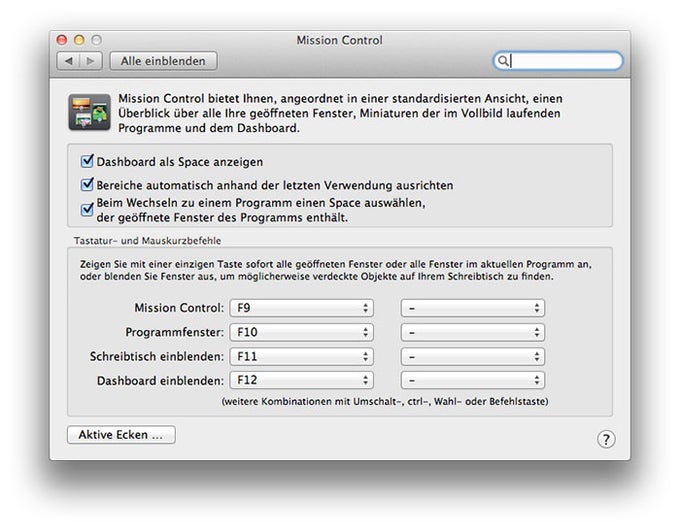This screenshot has height=529, width=680.
Task: Click the 'Schreibtisch einblenden:' label
Action: point(157,356)
